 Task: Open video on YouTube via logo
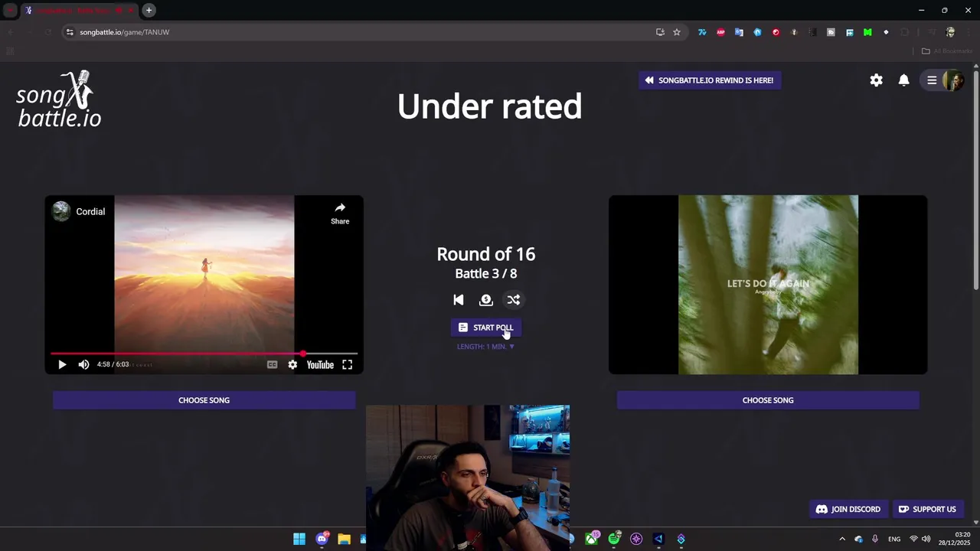click(x=320, y=365)
